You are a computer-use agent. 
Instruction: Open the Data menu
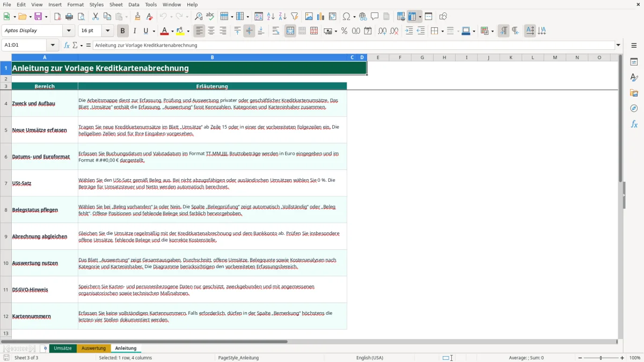(x=134, y=4)
